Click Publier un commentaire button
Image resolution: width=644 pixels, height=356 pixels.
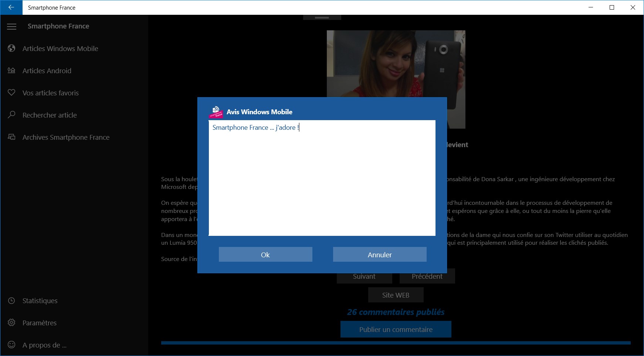(396, 329)
